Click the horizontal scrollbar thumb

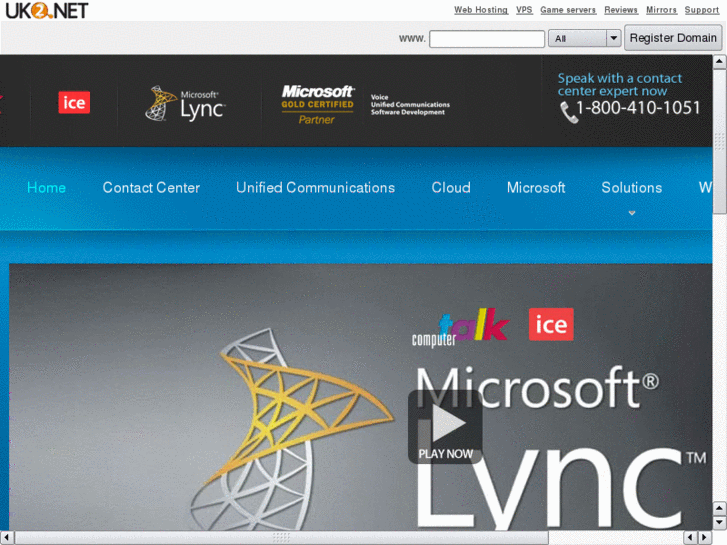tap(282, 537)
